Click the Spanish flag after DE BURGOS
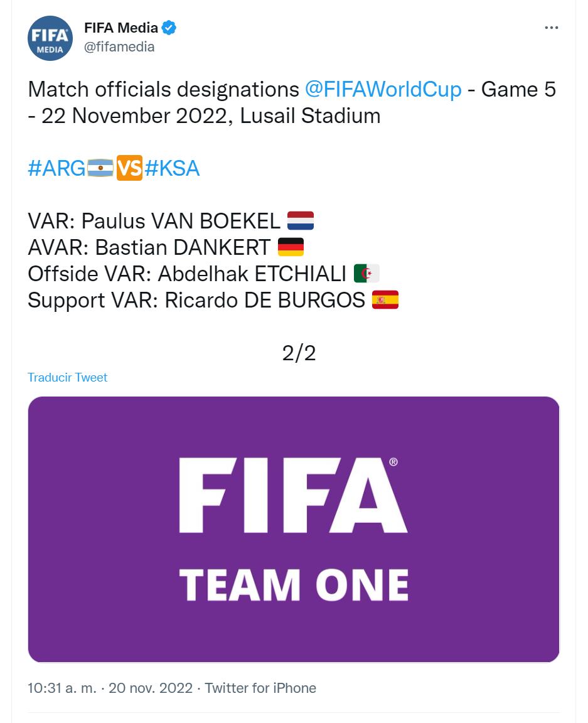This screenshot has height=723, width=588. (x=385, y=301)
